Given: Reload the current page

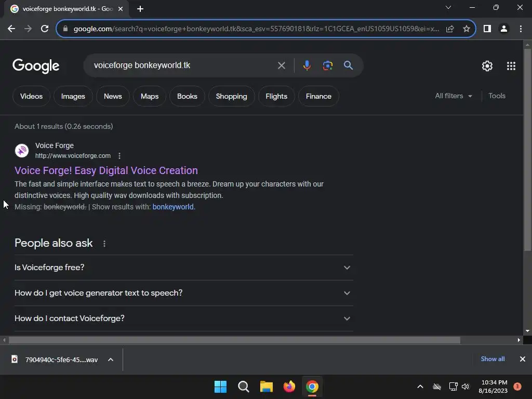Looking at the screenshot, I should click(45, 29).
